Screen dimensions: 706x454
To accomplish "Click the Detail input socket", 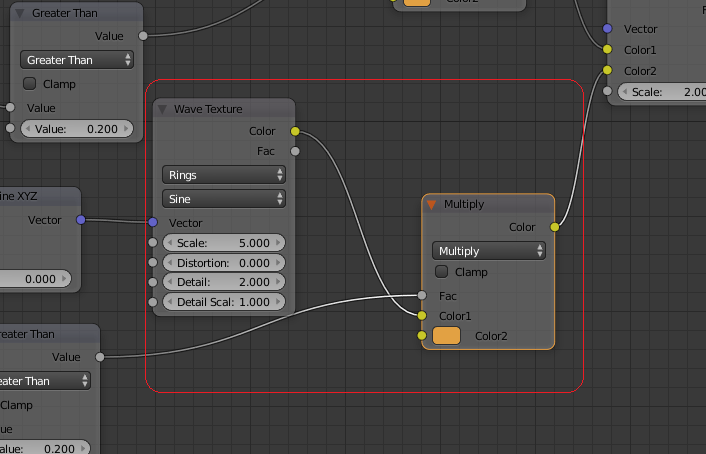I will coord(153,282).
